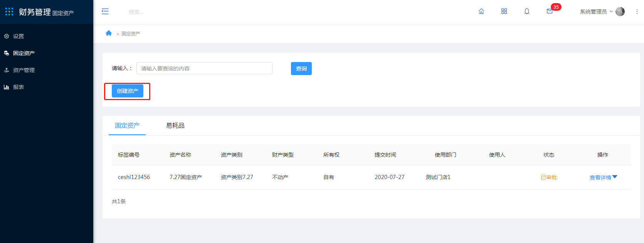Open the four-squares apps icon in header
The image size is (644, 243).
(x=504, y=12)
